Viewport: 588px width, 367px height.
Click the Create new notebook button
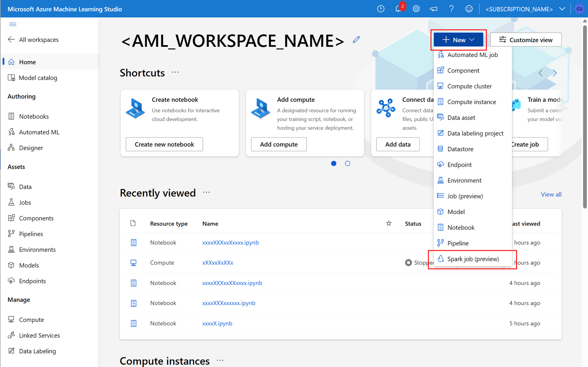pos(164,144)
